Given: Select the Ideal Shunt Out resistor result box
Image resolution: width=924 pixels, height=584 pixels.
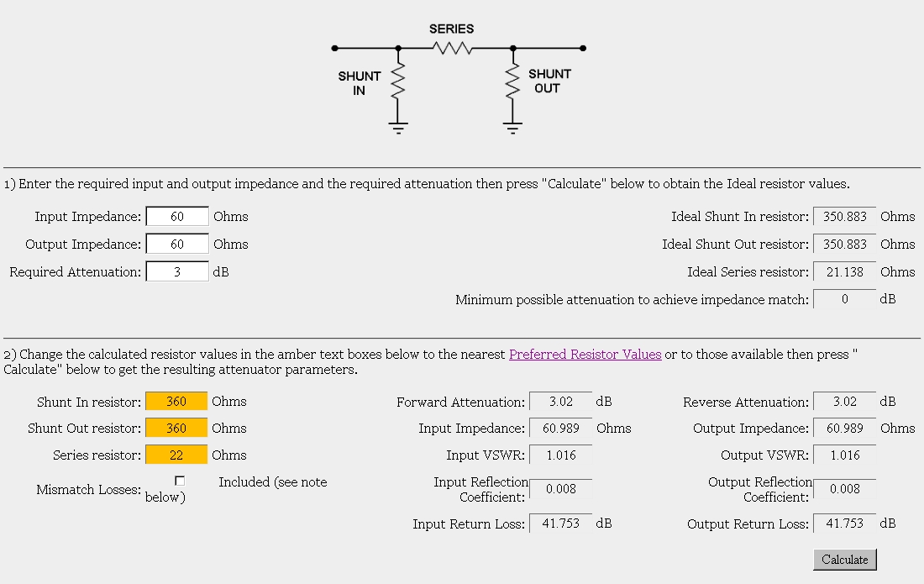Looking at the screenshot, I should 844,244.
